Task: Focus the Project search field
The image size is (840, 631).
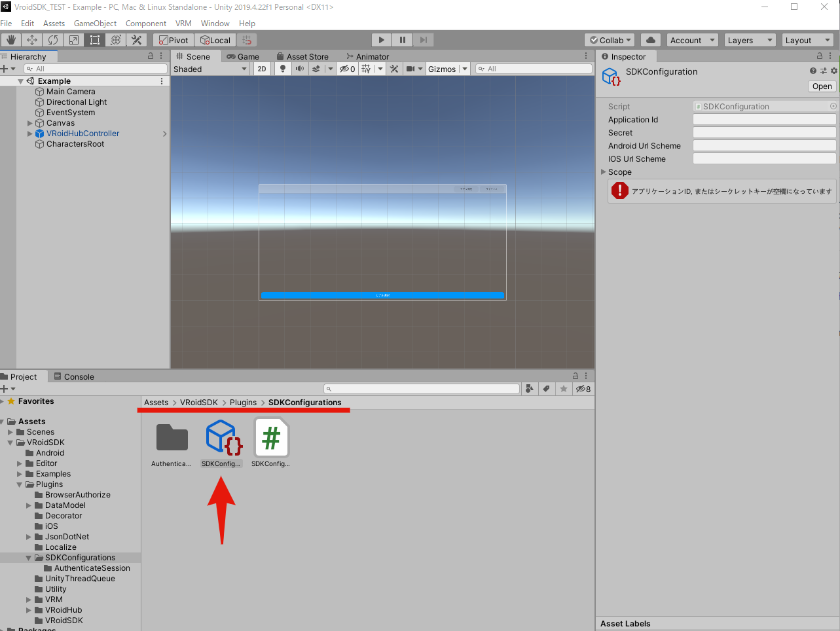Action: (422, 389)
